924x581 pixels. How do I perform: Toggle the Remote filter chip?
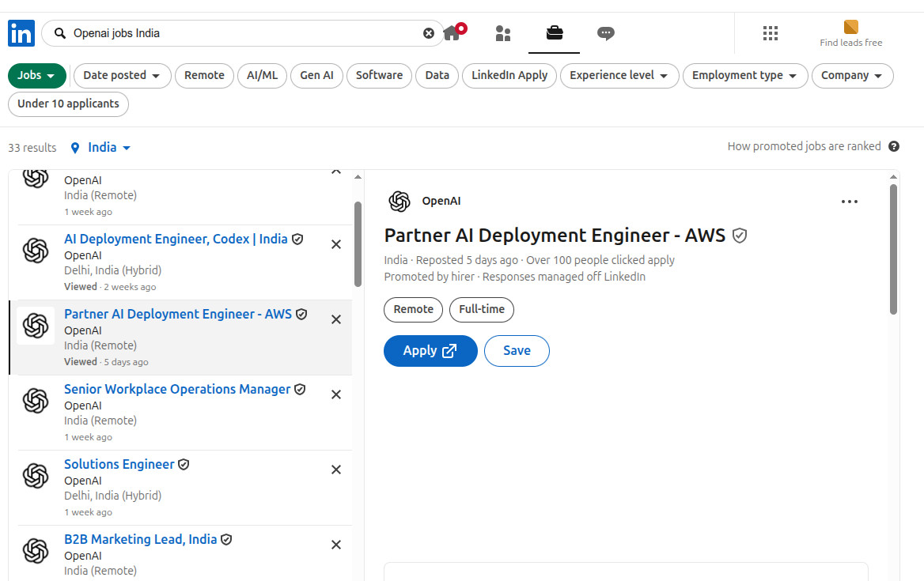click(x=204, y=75)
